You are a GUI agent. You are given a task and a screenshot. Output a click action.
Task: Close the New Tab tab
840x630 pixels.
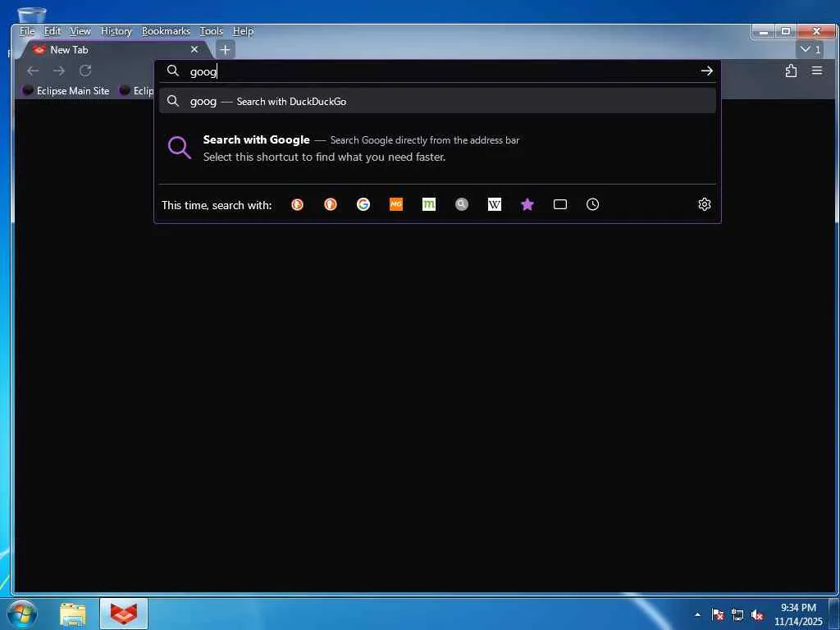click(x=194, y=49)
